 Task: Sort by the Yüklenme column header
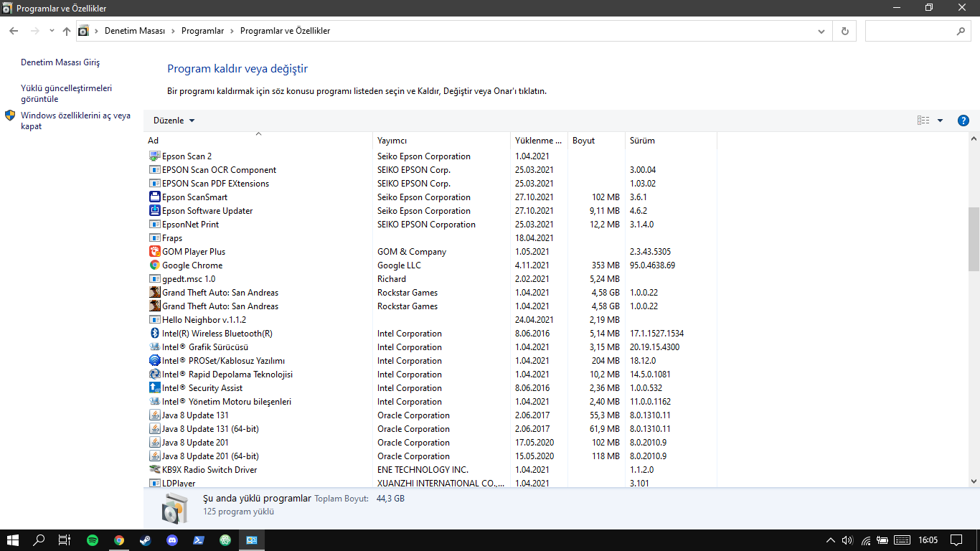coord(539,141)
